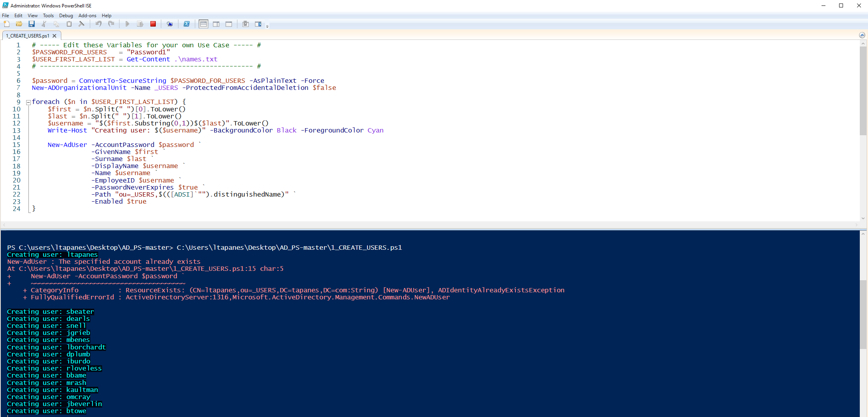Open the Add-ons menu
This screenshot has height=417, width=868.
[87, 16]
